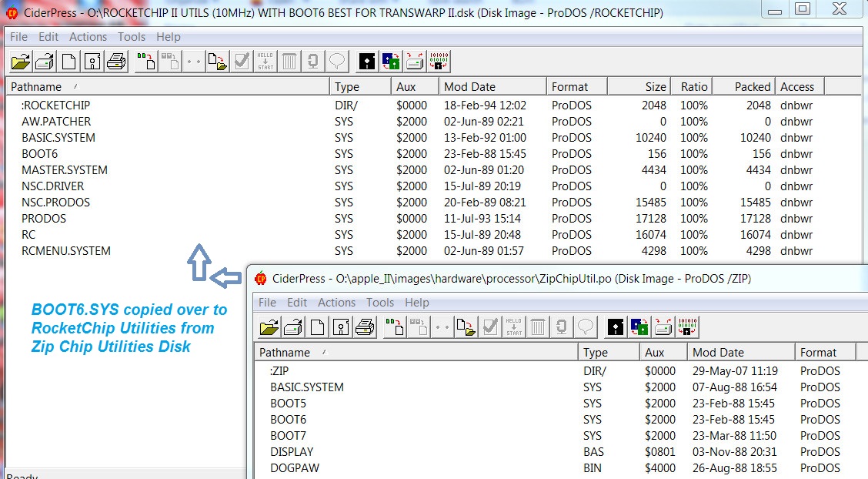This screenshot has width=868, height=479.
Task: Click volume copier icon in ZIP window
Action: tap(663, 327)
